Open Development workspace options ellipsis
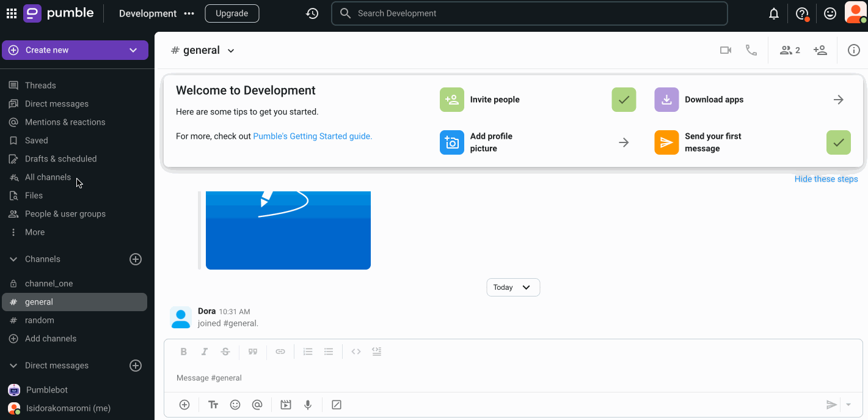Screen dimensions: 868x420 pos(189,13)
